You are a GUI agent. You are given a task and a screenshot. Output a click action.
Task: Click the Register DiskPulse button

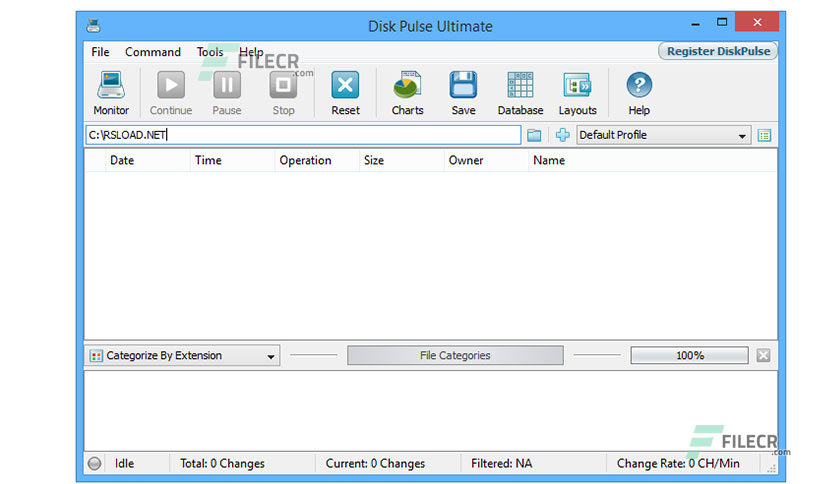coord(718,51)
